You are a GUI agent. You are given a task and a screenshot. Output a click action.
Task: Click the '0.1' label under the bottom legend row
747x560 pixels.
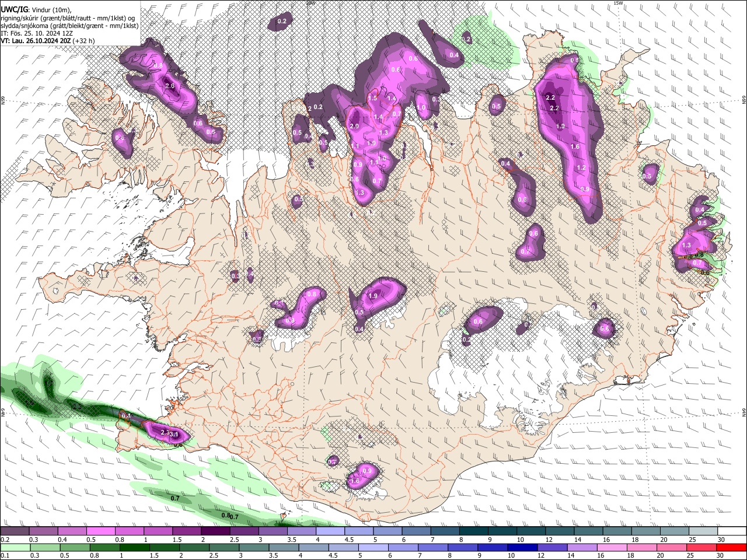pyautogui.click(x=5, y=556)
